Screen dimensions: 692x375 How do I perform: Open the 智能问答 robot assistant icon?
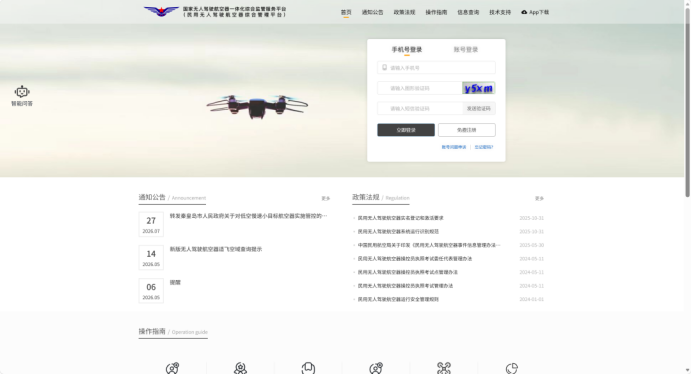pos(22,92)
